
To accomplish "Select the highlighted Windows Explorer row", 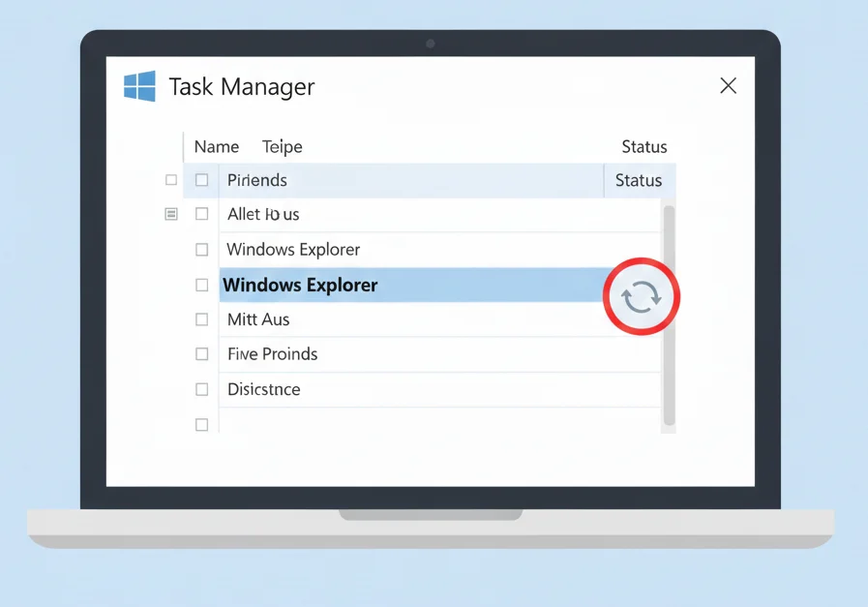I will click(387, 285).
